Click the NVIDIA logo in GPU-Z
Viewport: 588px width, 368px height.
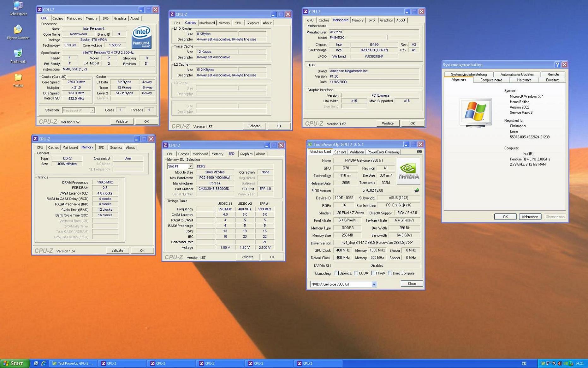[408, 171]
